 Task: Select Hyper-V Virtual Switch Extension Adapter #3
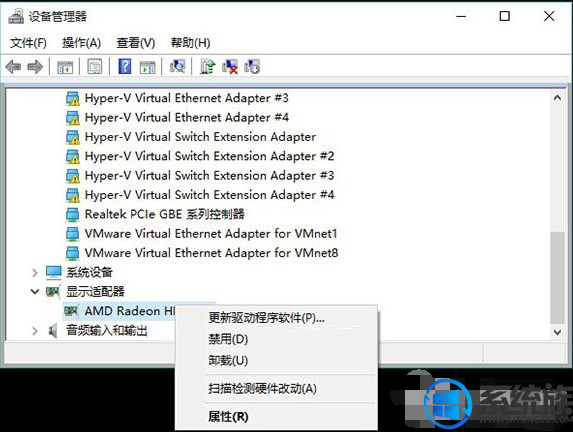coord(209,176)
